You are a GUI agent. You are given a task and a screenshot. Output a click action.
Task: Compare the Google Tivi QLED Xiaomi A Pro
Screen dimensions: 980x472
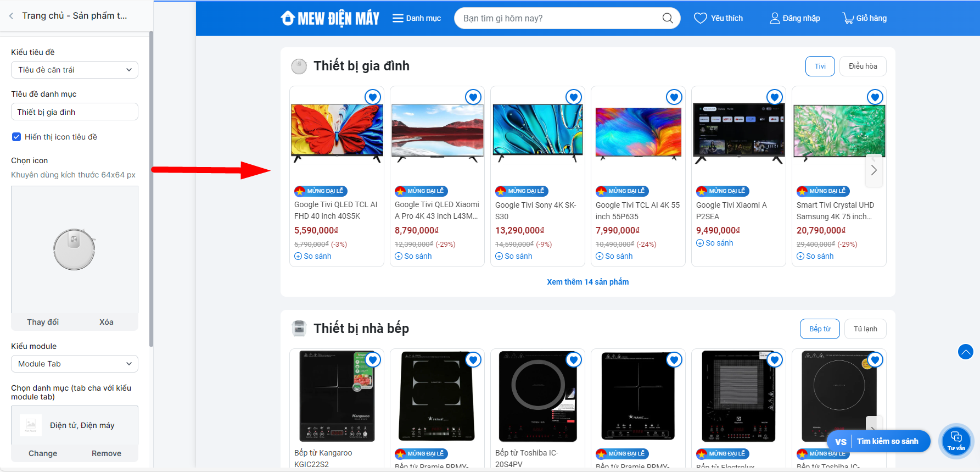pyautogui.click(x=413, y=256)
